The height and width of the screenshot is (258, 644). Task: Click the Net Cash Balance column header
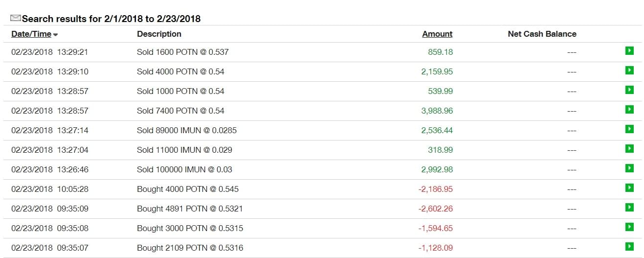click(x=542, y=34)
